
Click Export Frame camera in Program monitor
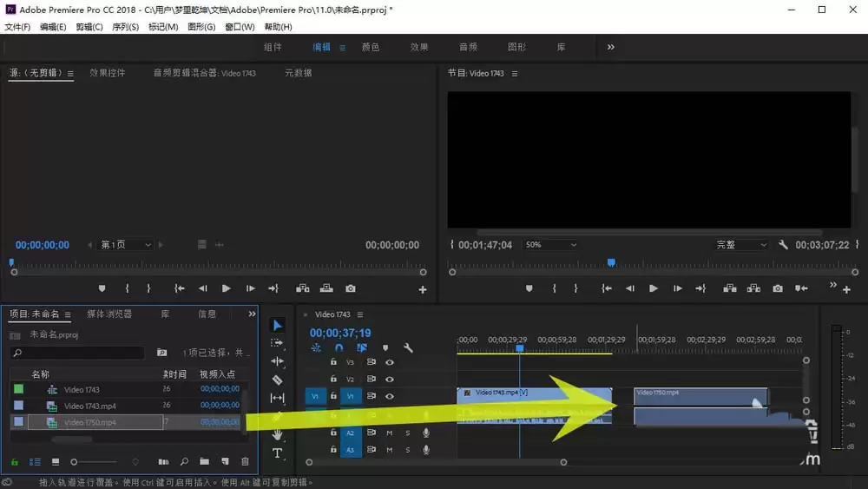(x=778, y=288)
